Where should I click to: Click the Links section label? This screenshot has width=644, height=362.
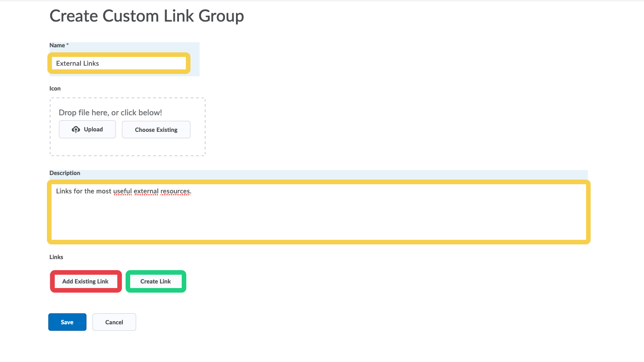click(56, 257)
